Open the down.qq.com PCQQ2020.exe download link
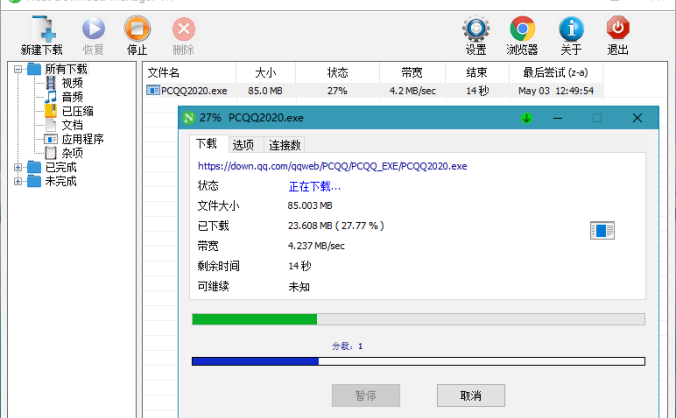 (332, 166)
